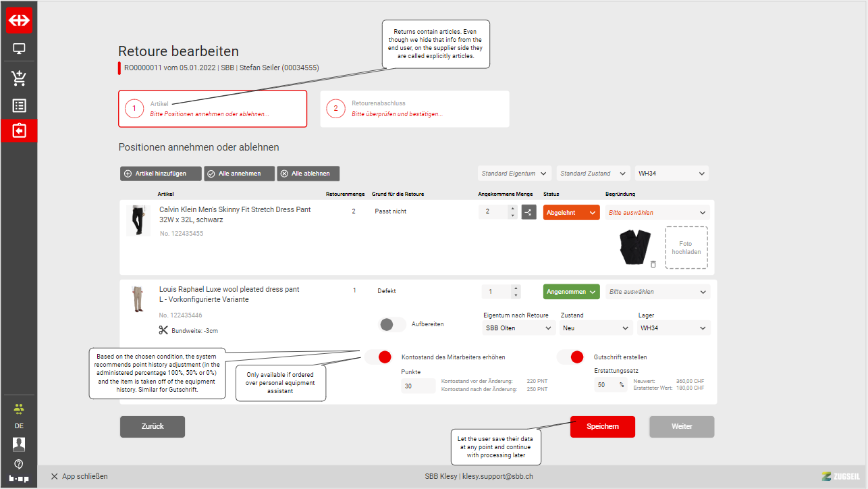868x489 pixels.
Task: Open the order list sidebar icon
Action: point(19,105)
